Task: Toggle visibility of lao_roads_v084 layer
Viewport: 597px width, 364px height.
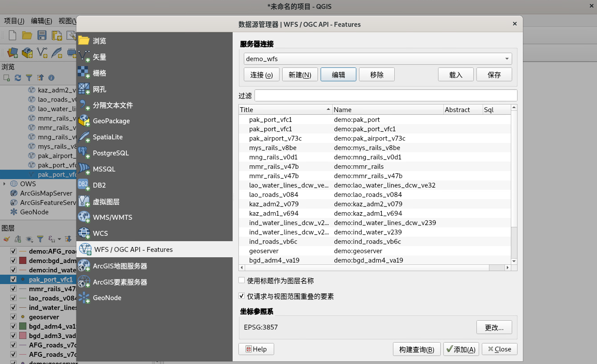Action: pyautogui.click(x=13, y=298)
